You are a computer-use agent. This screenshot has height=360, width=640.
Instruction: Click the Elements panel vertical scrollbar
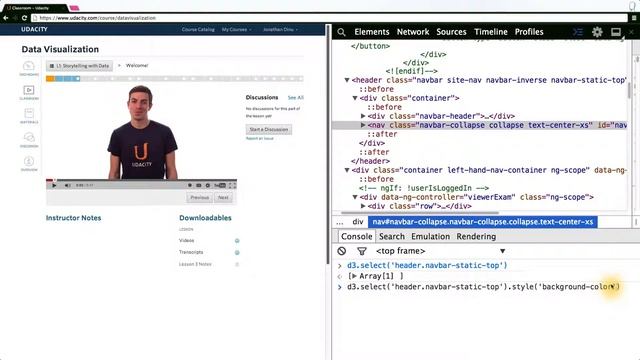tap(629, 91)
